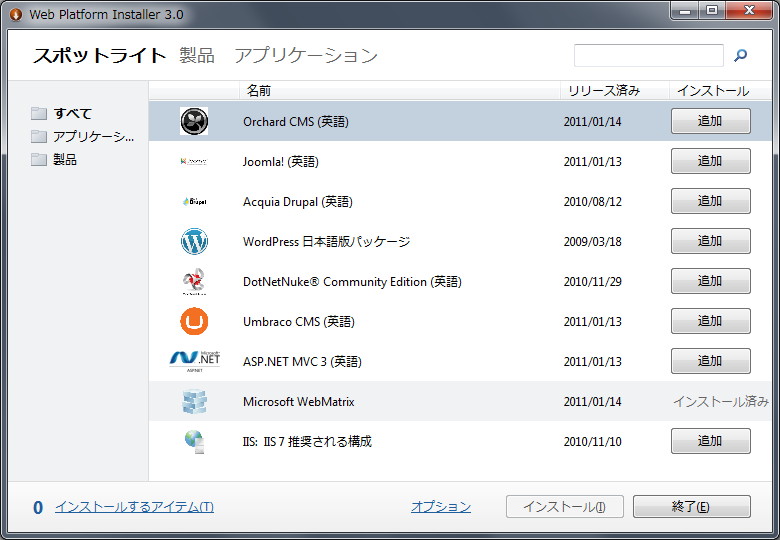Sort by 名前 column header

399,90
